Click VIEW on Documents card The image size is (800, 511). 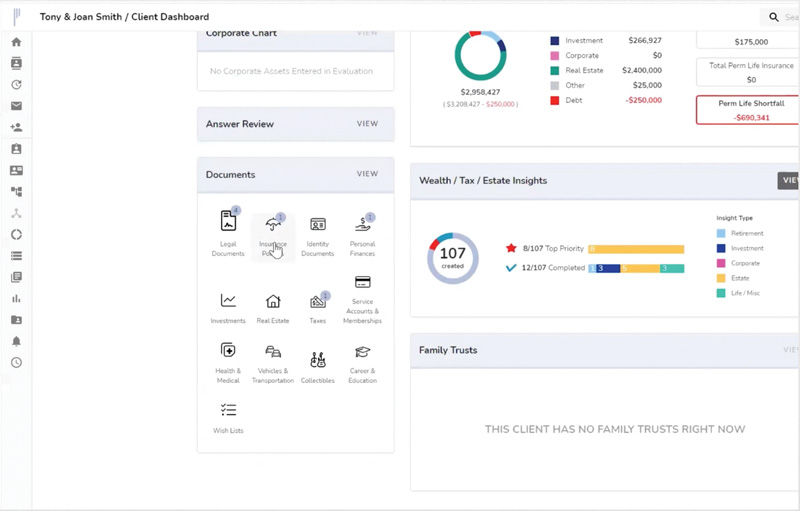[367, 174]
